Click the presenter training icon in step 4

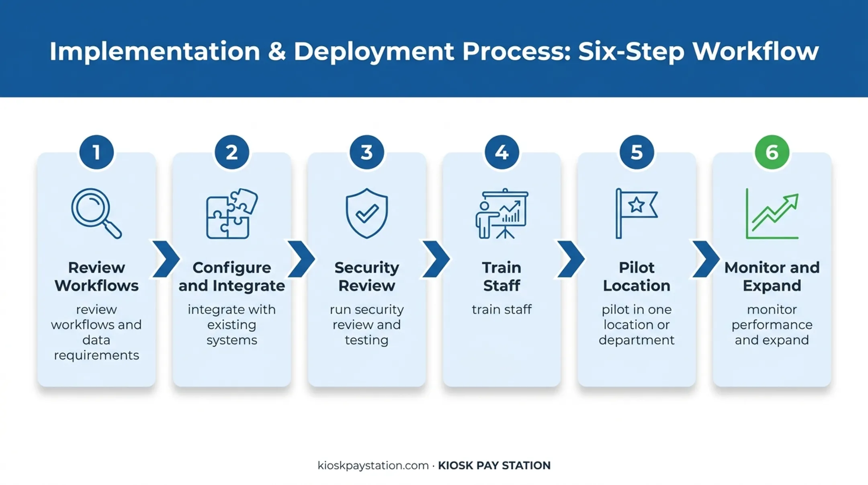point(502,214)
